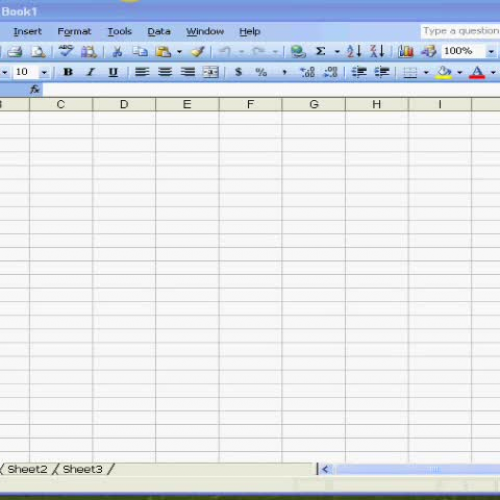Increase decimal places
Screen dimensions: 500x500
point(307,72)
